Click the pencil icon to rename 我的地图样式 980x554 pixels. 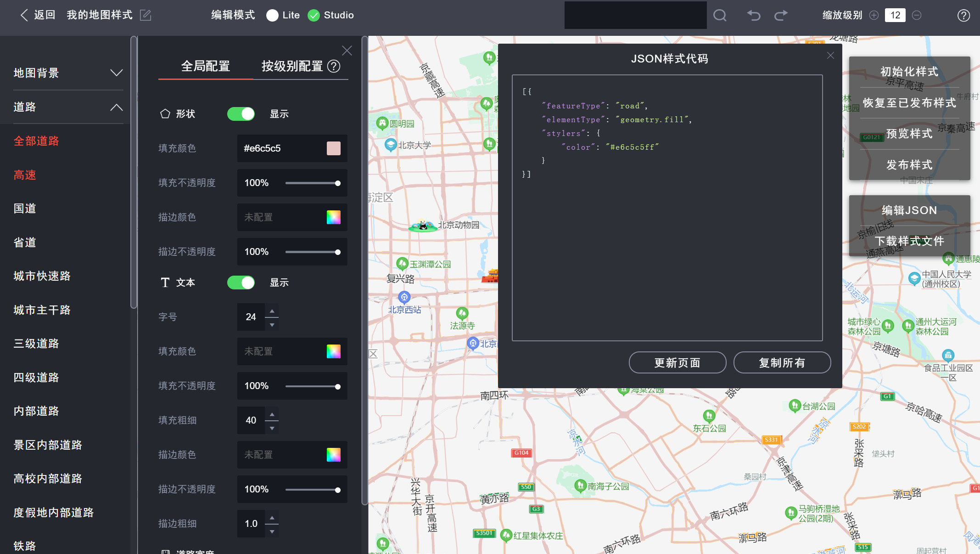click(x=146, y=15)
